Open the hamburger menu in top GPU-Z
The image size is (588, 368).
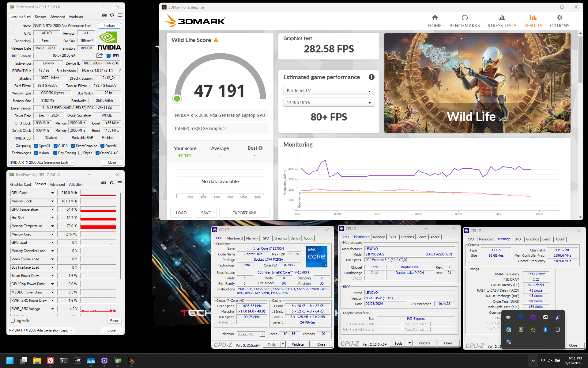[x=120, y=15]
